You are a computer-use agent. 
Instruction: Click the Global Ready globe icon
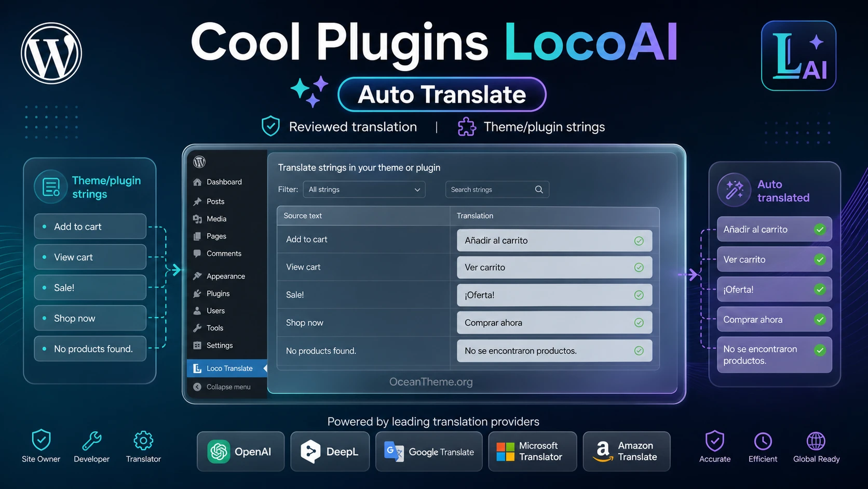[x=816, y=441]
